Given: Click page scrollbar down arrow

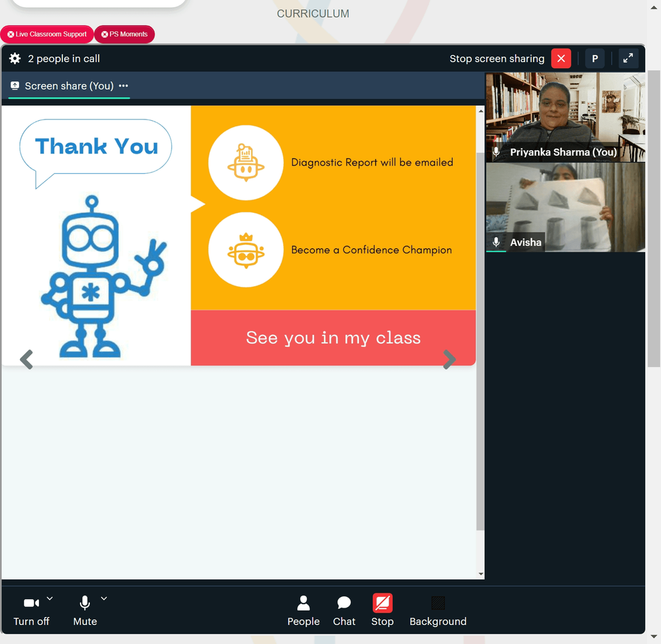Looking at the screenshot, I should coord(654,637).
